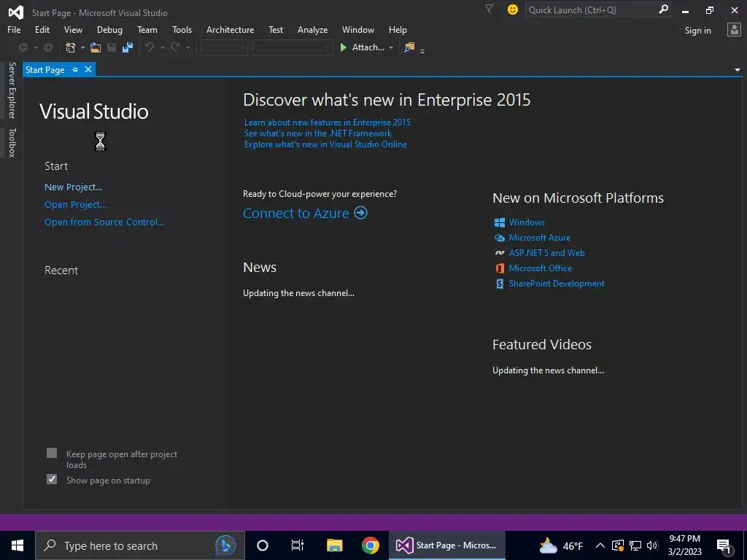This screenshot has height=560, width=747.
Task: Open Chrome from the taskbar
Action: pos(371,545)
